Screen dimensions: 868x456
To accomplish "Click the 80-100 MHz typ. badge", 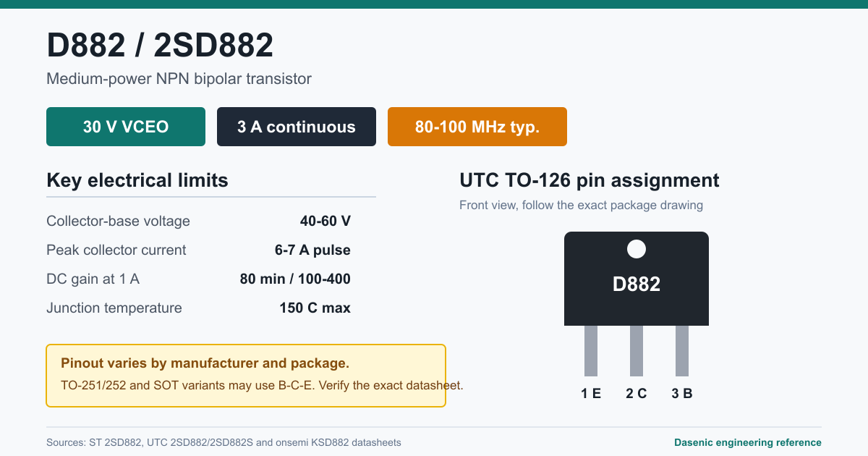I will click(477, 127).
